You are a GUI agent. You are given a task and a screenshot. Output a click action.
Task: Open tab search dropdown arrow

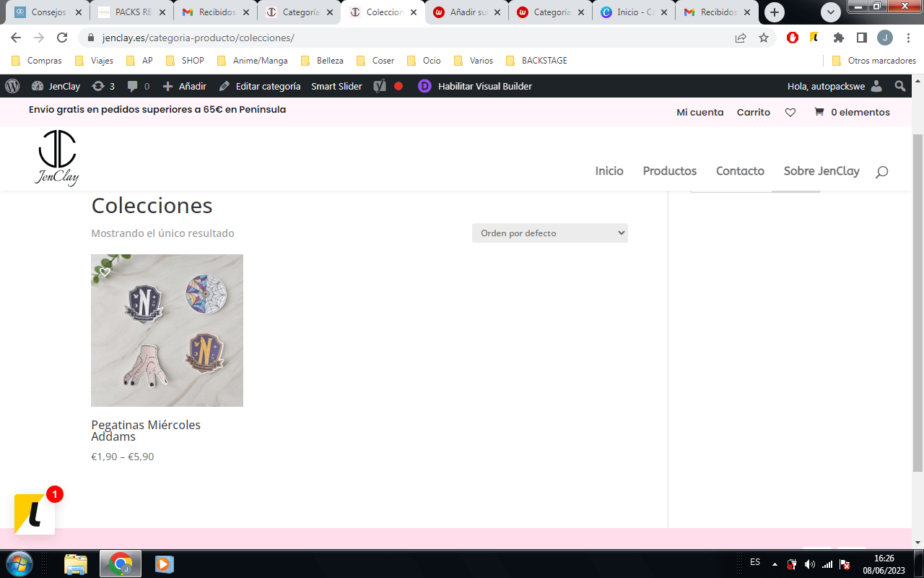pyautogui.click(x=831, y=12)
